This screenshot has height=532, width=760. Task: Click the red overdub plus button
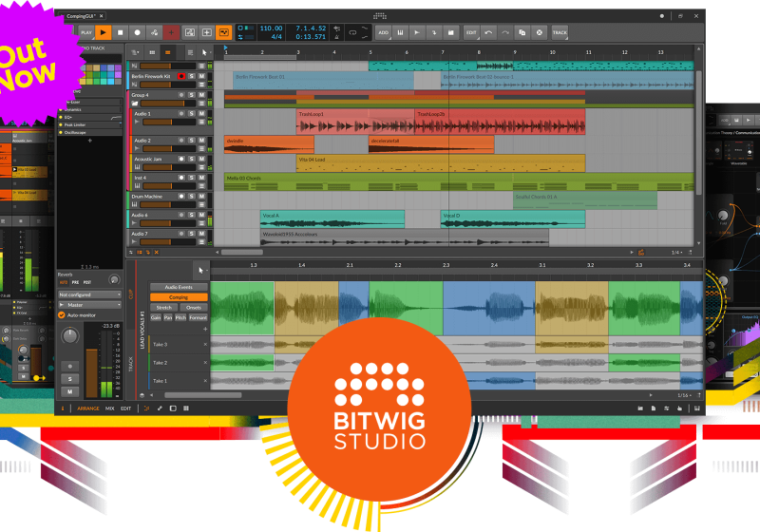click(171, 32)
